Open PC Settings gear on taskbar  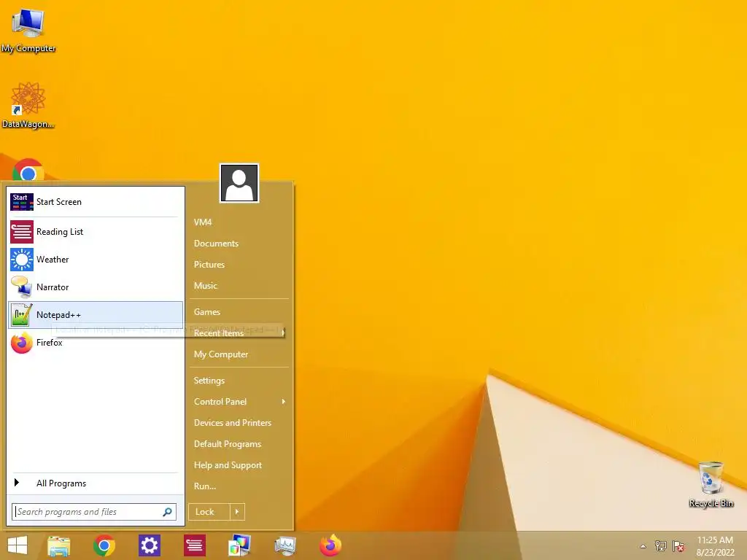tap(149, 545)
